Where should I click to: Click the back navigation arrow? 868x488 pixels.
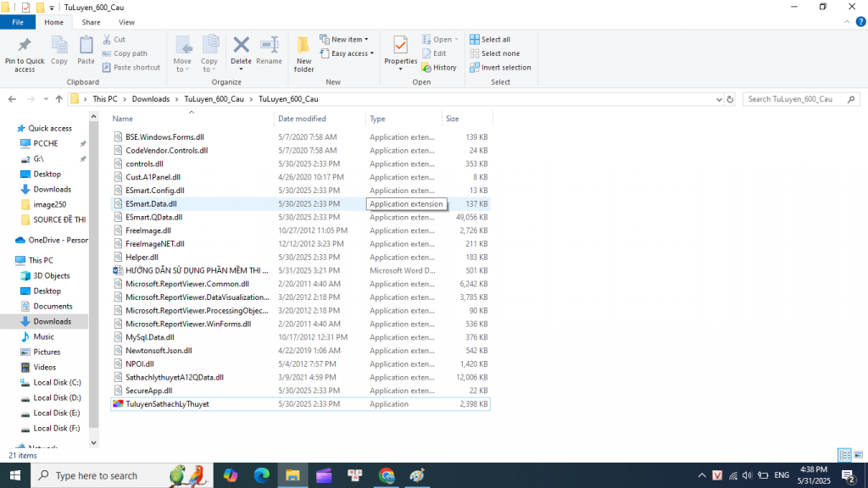[x=12, y=99]
